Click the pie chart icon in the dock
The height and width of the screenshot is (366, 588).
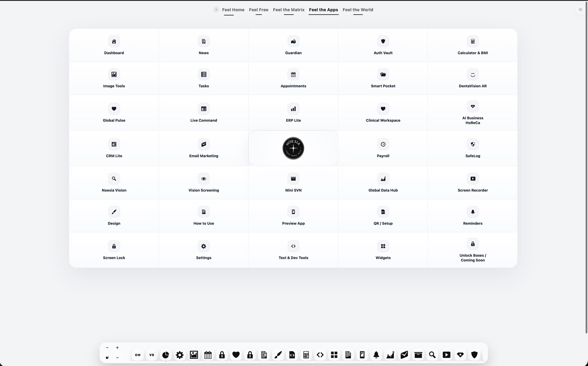pyautogui.click(x=166, y=355)
